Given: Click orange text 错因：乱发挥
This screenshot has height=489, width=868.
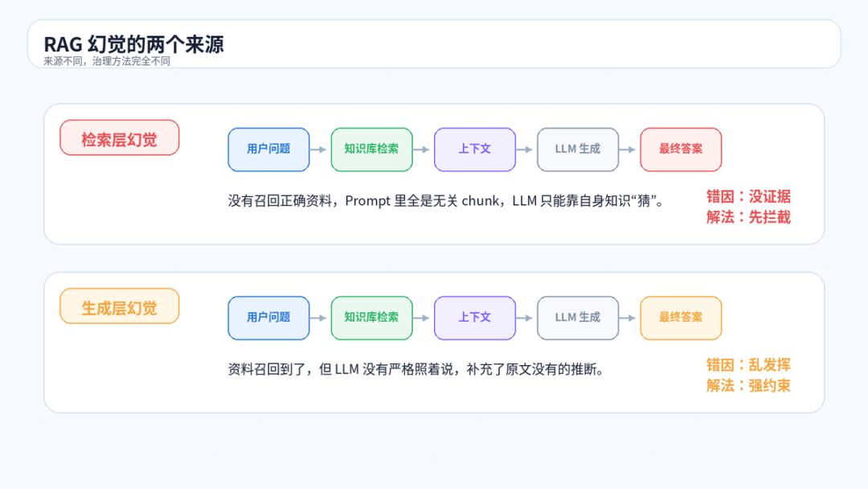Looking at the screenshot, I should click(x=748, y=365).
